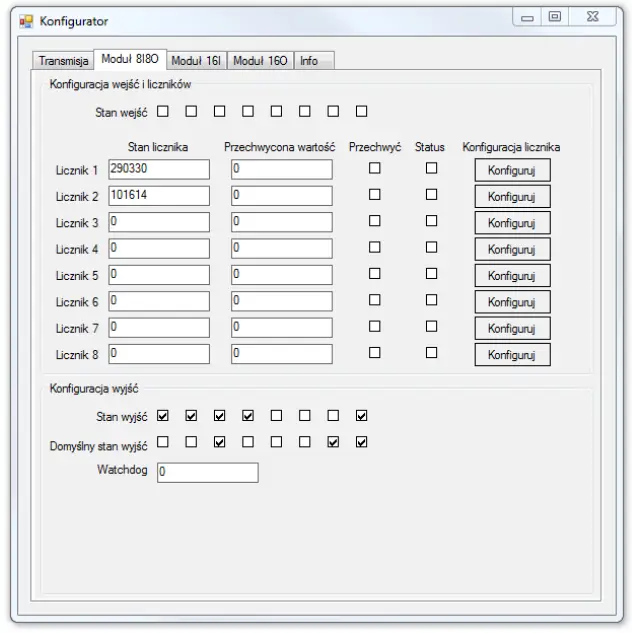This screenshot has width=632, height=633.
Task: Click the Licznik 3 Stan licznika field
Action: pyautogui.click(x=159, y=222)
